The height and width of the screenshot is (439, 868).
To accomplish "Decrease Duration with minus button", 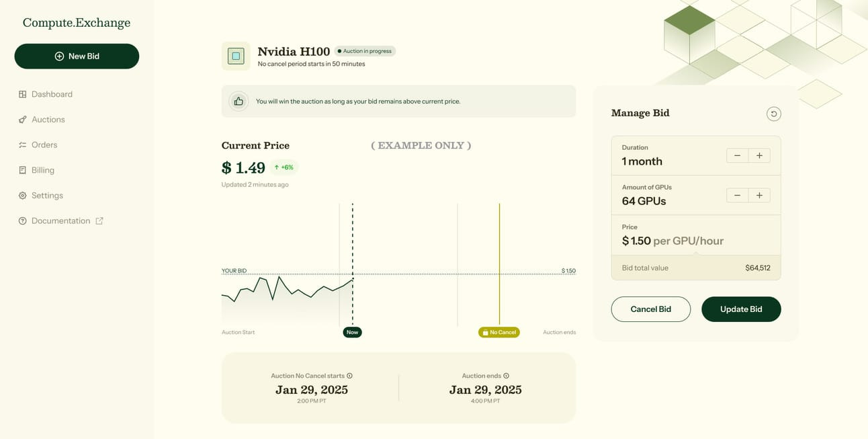I will 738,155.
